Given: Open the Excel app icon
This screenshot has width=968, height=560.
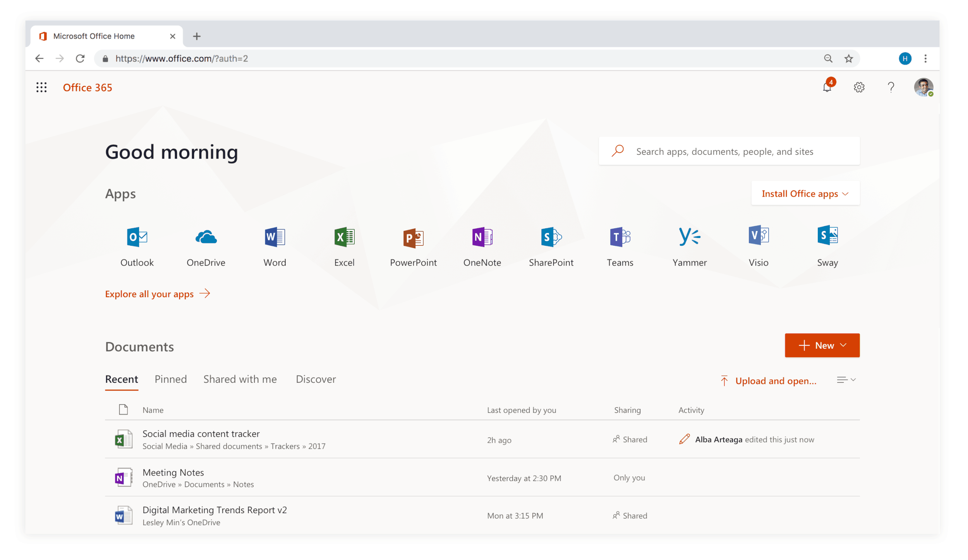Looking at the screenshot, I should click(x=344, y=237).
